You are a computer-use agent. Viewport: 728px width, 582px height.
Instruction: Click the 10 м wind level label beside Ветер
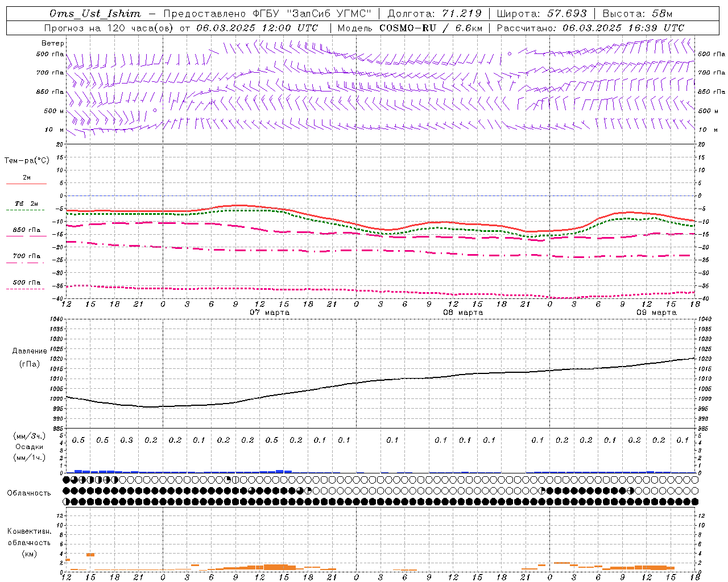click(x=55, y=130)
